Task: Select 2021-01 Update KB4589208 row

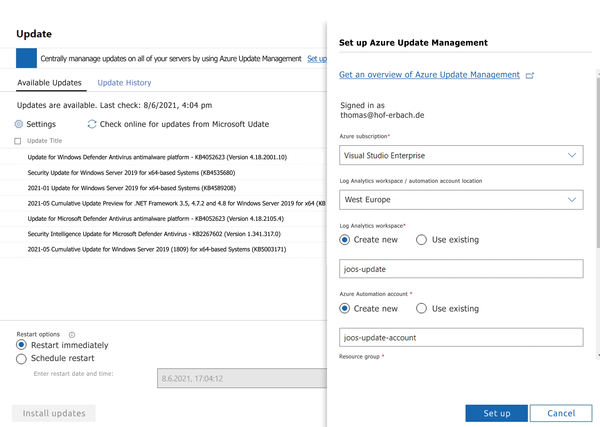Action: [x=163, y=188]
